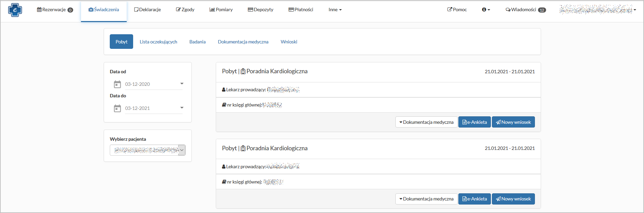Expand the Inne menu
Screen dimensions: 644x213
[x=335, y=10]
